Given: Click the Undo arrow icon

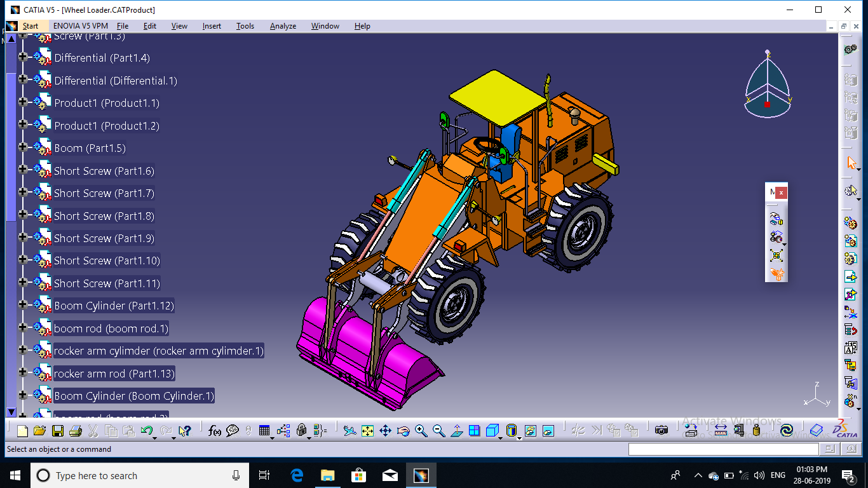Looking at the screenshot, I should click(147, 431).
